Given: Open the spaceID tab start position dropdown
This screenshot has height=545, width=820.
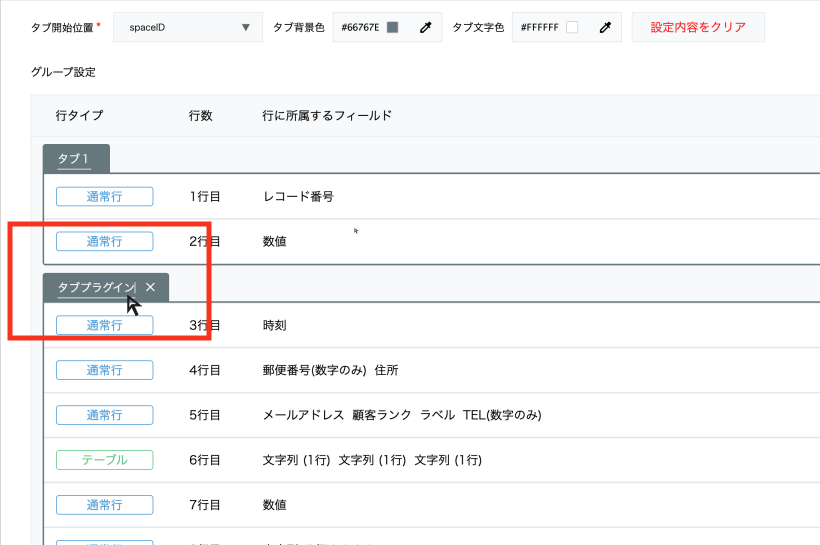Looking at the screenshot, I should pyautogui.click(x=188, y=28).
